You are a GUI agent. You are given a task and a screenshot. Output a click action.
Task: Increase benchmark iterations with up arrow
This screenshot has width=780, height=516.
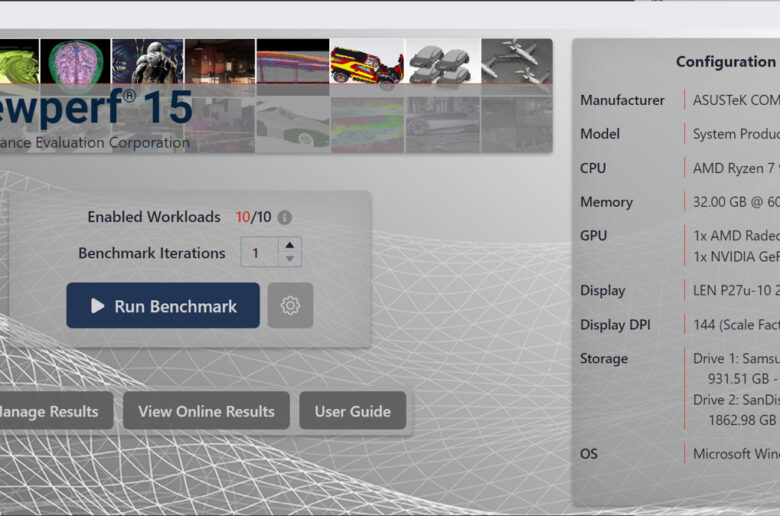tap(290, 245)
